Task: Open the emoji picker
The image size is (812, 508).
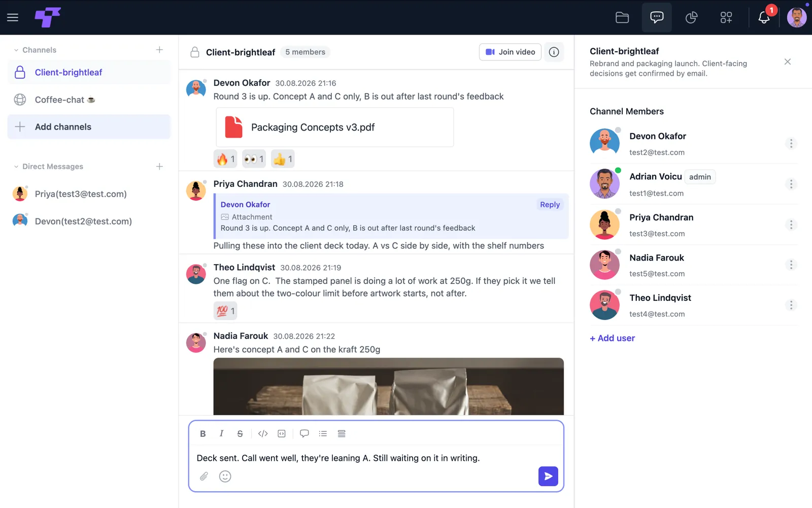Action: [x=225, y=476]
